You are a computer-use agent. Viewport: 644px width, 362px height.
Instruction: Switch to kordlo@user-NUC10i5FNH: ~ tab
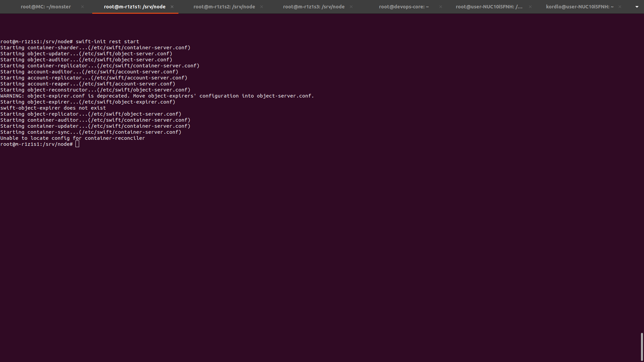coord(579,7)
